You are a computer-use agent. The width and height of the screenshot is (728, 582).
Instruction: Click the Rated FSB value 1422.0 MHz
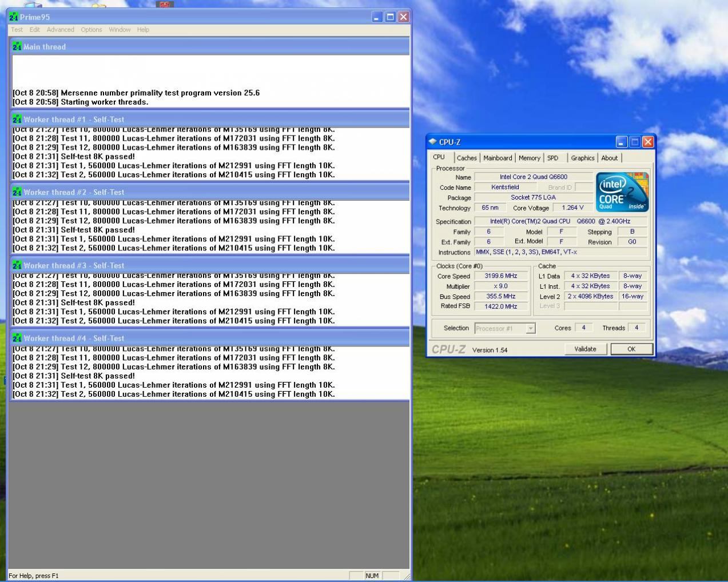coord(501,306)
